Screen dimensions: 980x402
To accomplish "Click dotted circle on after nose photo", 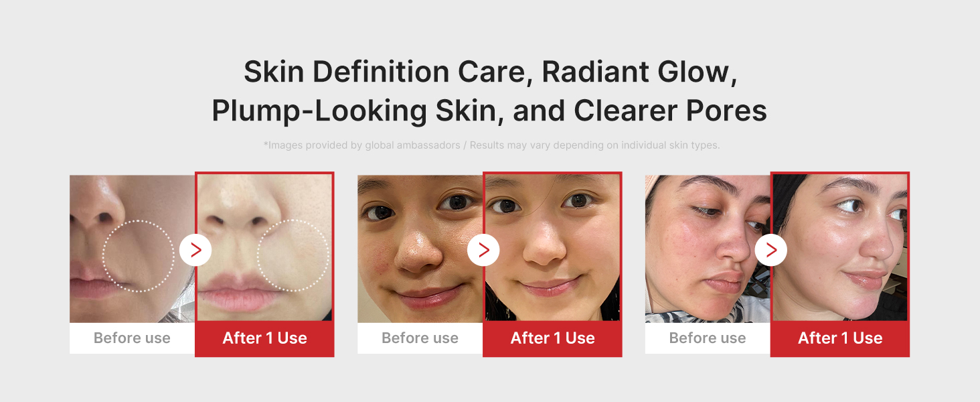I will point(293,255).
